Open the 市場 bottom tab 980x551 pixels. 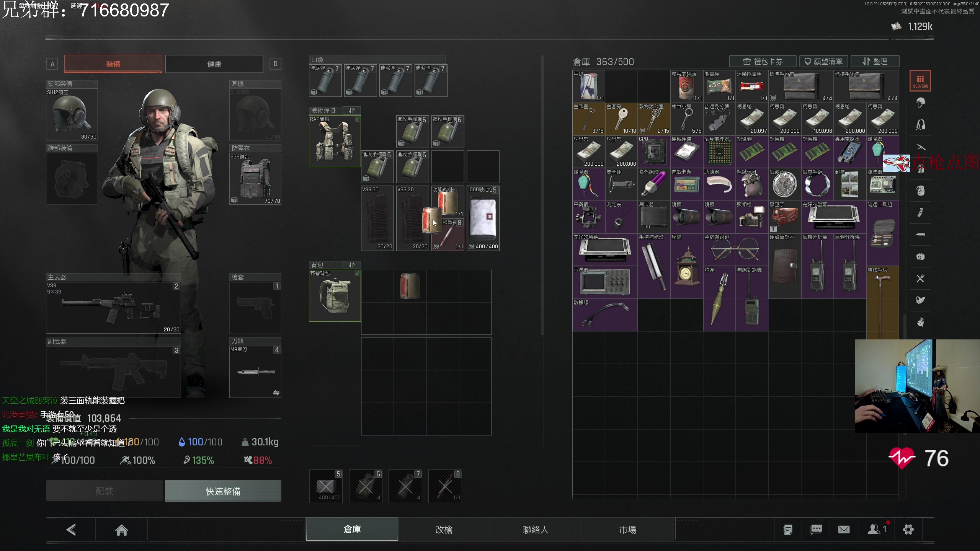pos(628,530)
